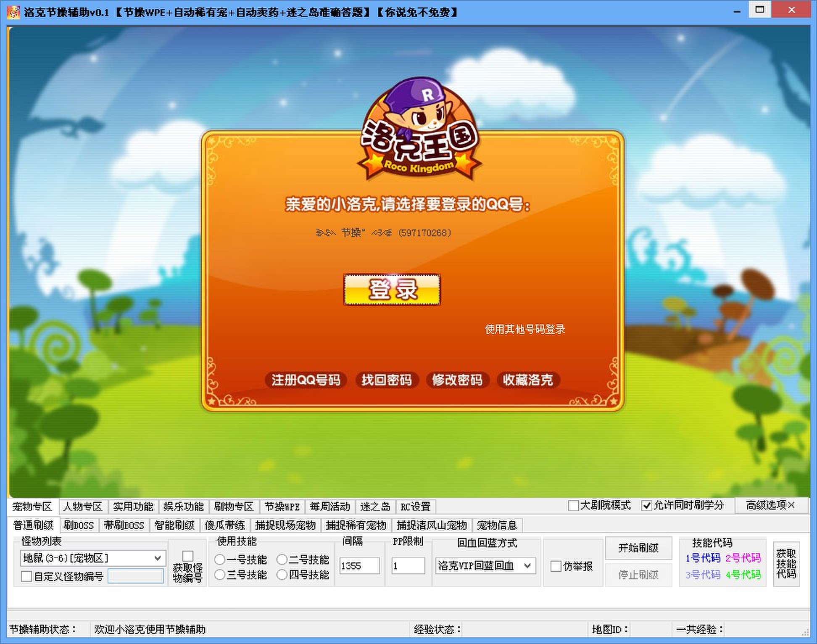817x644 pixels.
Task: Select QQ account 597170268
Action: pos(383,232)
